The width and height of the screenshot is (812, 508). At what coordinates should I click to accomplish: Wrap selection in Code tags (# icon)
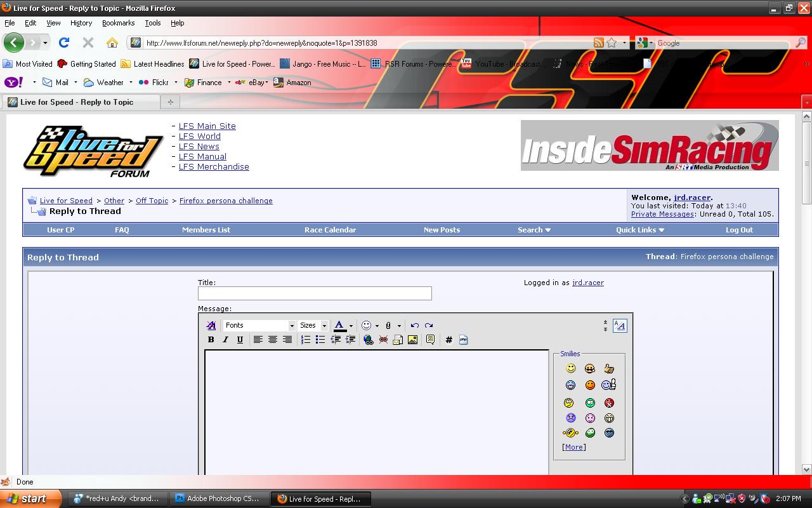point(449,340)
